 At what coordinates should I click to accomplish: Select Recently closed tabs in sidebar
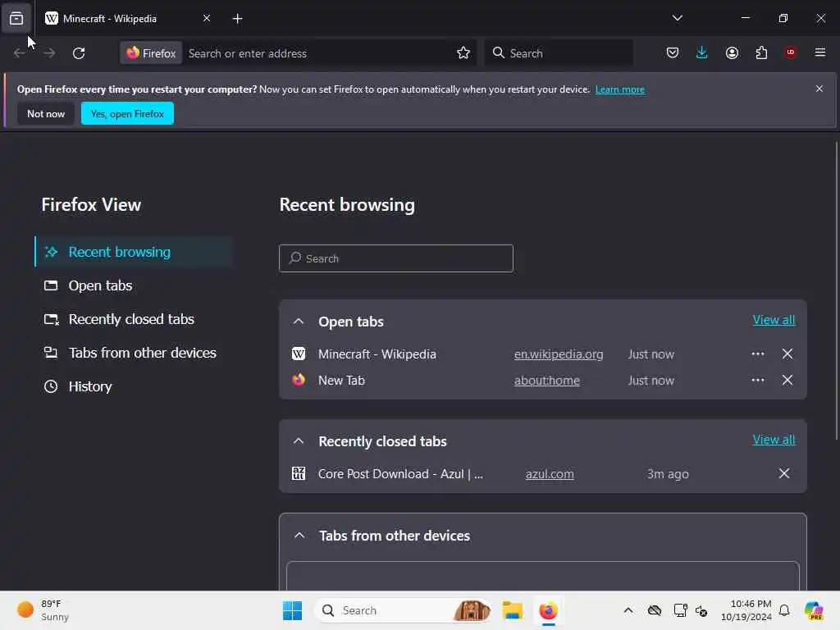[134, 319]
